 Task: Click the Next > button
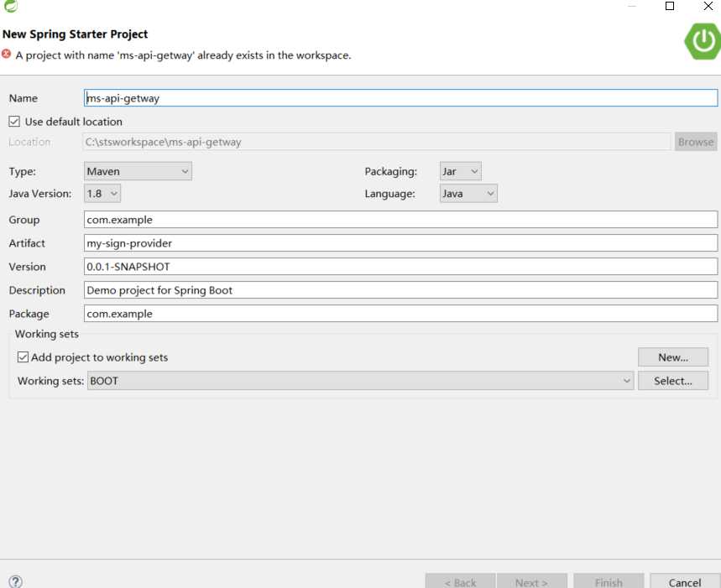(531, 581)
